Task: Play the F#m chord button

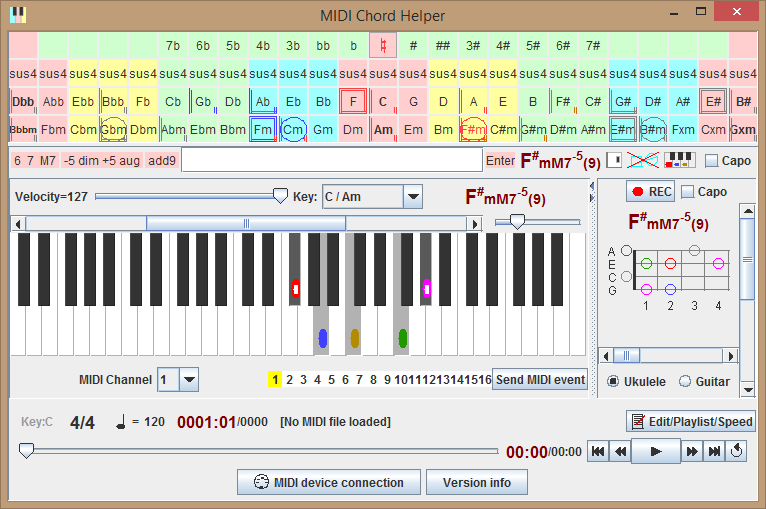Action: (473, 129)
